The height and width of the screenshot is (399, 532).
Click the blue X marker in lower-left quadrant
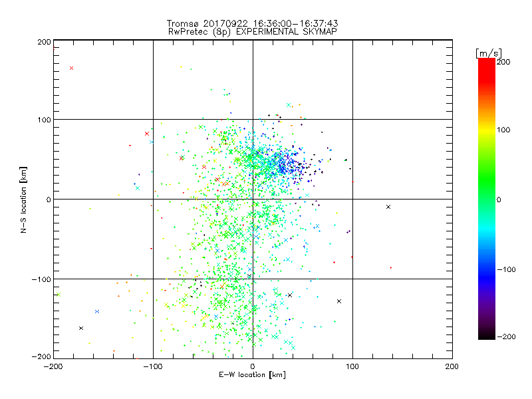pyautogui.click(x=97, y=311)
